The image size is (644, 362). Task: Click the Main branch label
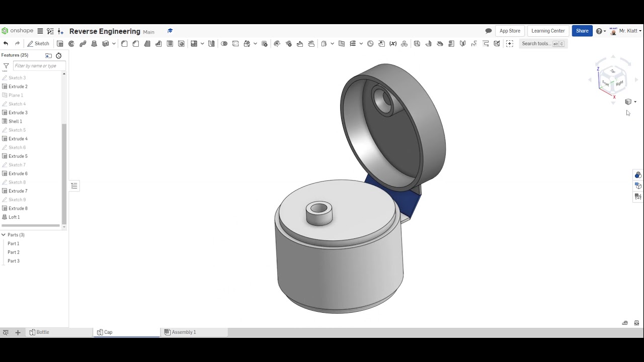(148, 32)
